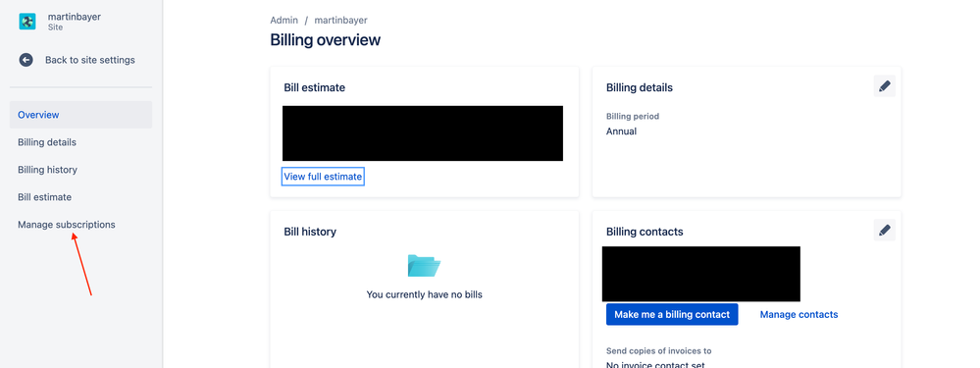Screen dimensions: 980x368
Task: Edit Billing details with pencil icon
Action: point(885,86)
